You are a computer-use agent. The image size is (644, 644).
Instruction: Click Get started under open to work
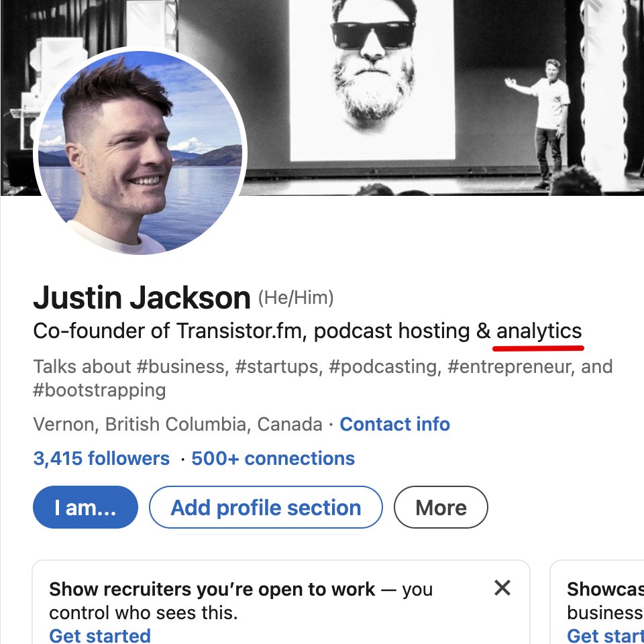[x=100, y=635]
